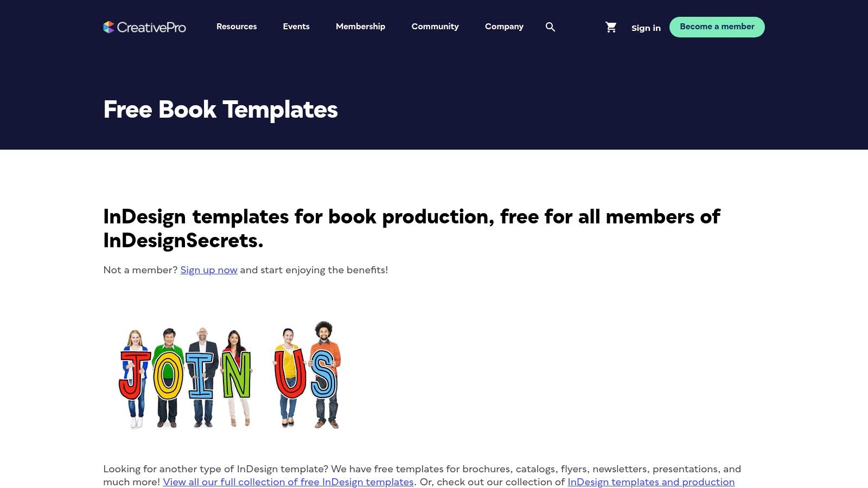
Task: Click the Sign in link
Action: point(646,28)
